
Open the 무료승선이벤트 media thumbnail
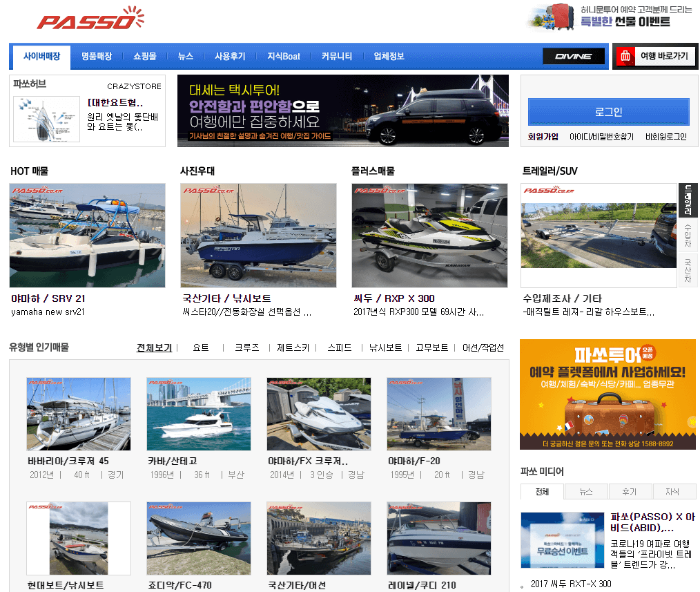click(563, 540)
